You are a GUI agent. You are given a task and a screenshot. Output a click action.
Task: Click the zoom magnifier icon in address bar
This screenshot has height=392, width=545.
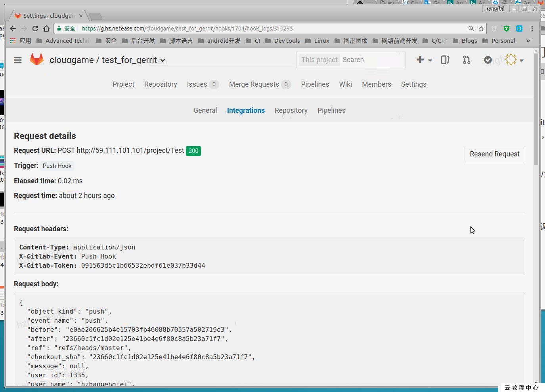(471, 29)
